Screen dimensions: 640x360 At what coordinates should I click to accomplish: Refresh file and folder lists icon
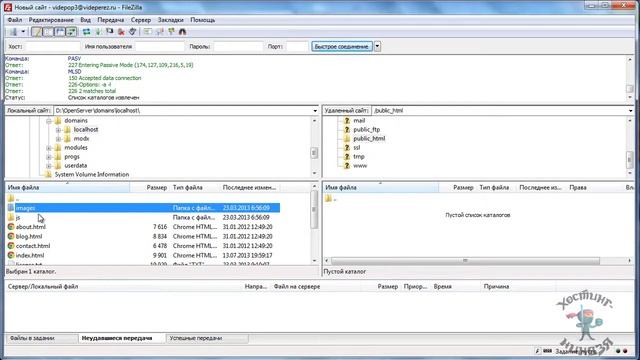86,32
